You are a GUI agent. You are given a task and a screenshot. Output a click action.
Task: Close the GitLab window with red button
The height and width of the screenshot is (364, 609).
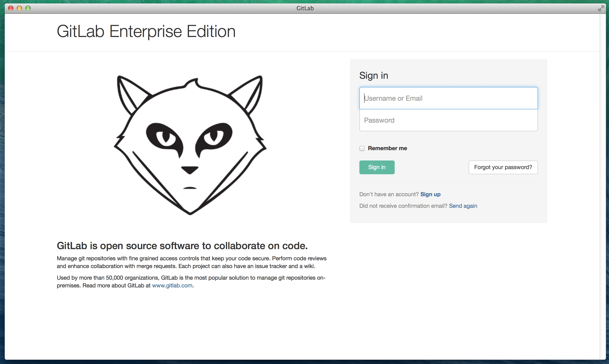11,8
